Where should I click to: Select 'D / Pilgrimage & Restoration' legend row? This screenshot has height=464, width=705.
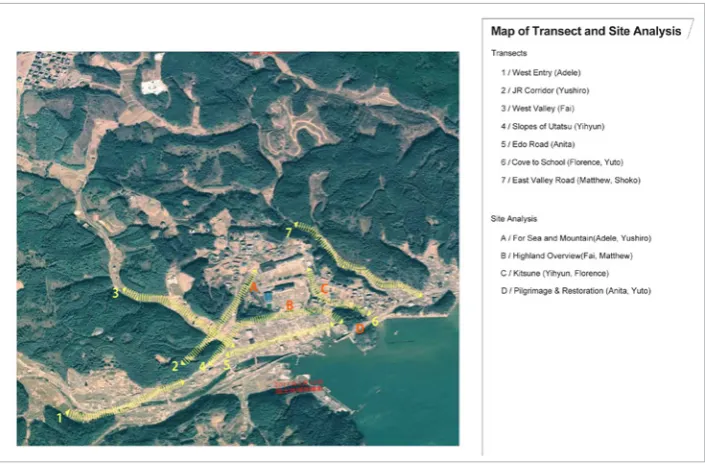point(576,291)
